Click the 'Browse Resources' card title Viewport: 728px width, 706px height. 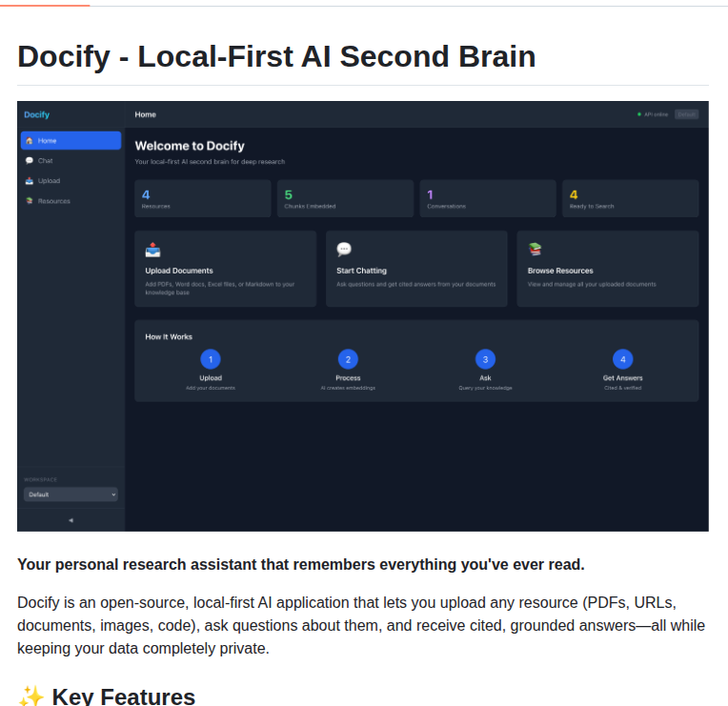pyautogui.click(x=560, y=271)
